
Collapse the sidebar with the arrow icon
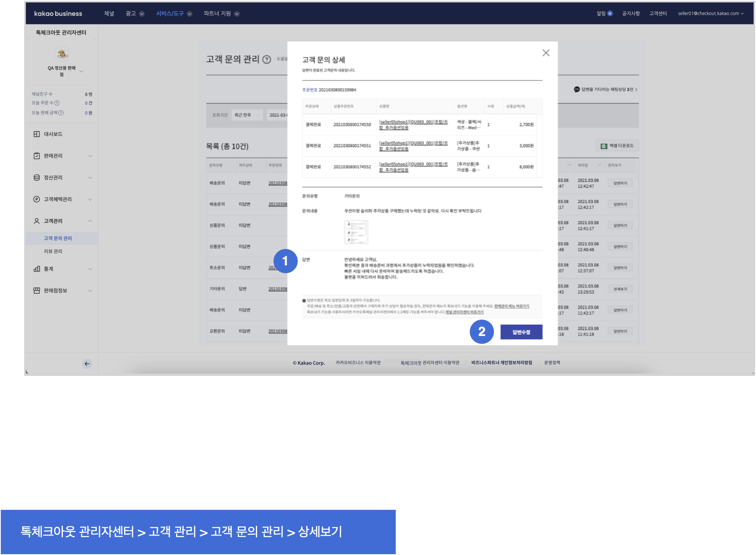point(87,363)
